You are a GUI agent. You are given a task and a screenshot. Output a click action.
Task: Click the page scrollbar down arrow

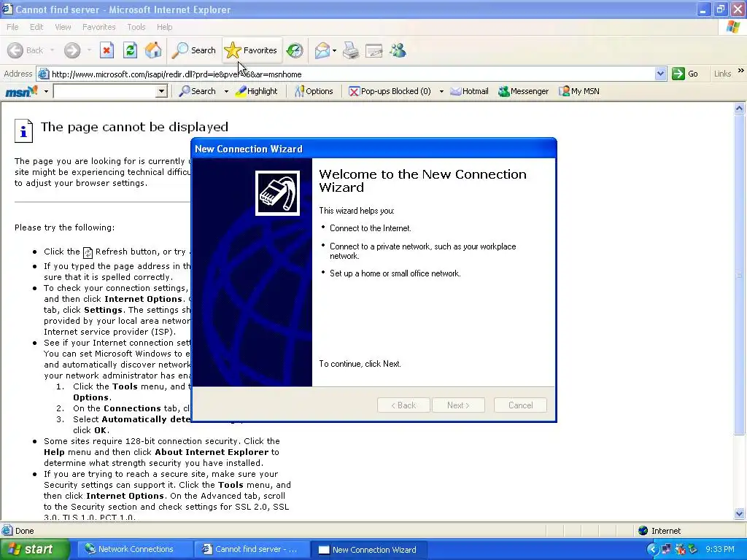(740, 513)
